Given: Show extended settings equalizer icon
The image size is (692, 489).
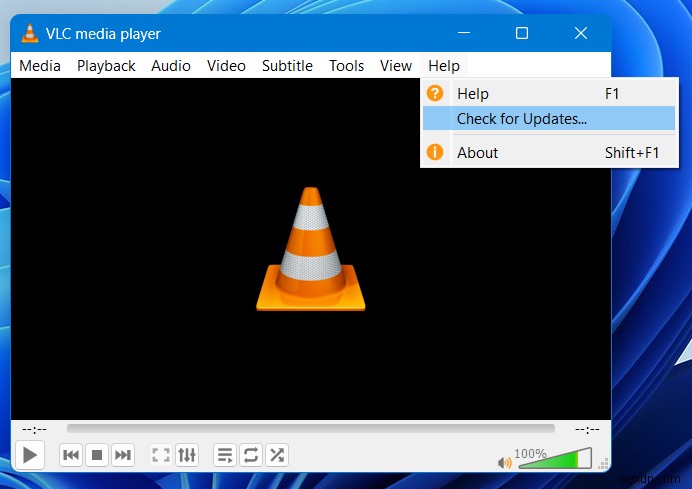Looking at the screenshot, I should click(187, 455).
